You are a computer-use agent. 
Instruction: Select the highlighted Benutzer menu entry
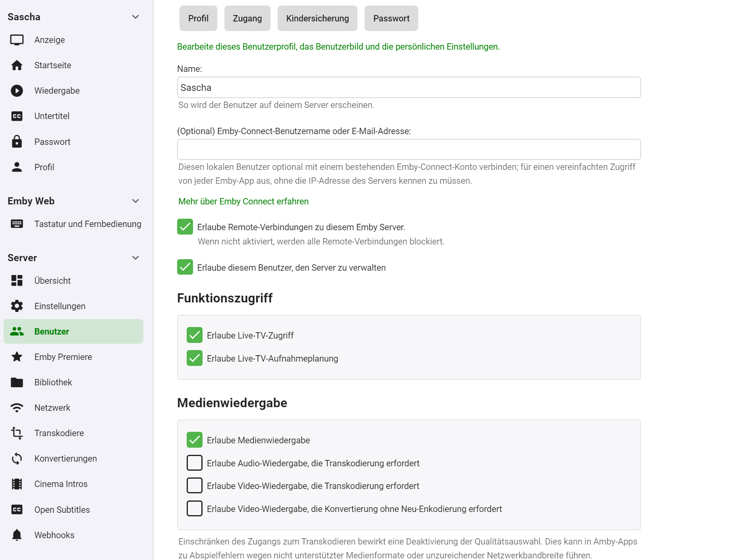tap(73, 331)
